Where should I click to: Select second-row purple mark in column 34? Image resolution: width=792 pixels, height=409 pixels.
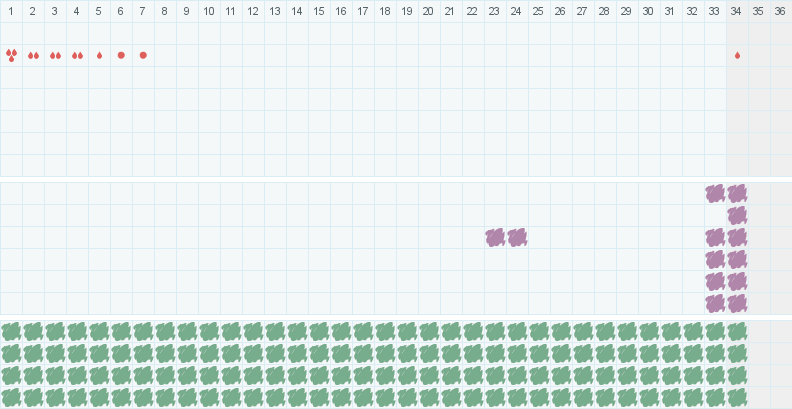pos(737,216)
